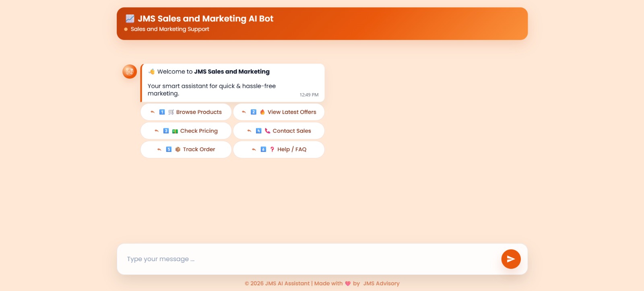Click the orange bot avatar icon
Image resolution: width=644 pixels, height=291 pixels.
click(130, 72)
